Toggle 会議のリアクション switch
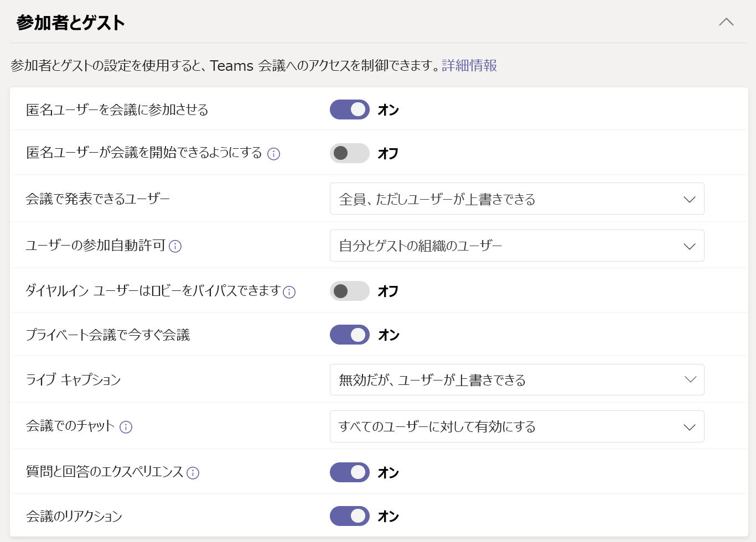The width and height of the screenshot is (756, 542). [350, 516]
